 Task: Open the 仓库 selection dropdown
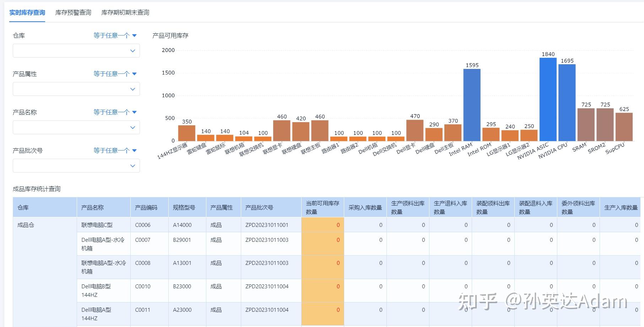[76, 50]
